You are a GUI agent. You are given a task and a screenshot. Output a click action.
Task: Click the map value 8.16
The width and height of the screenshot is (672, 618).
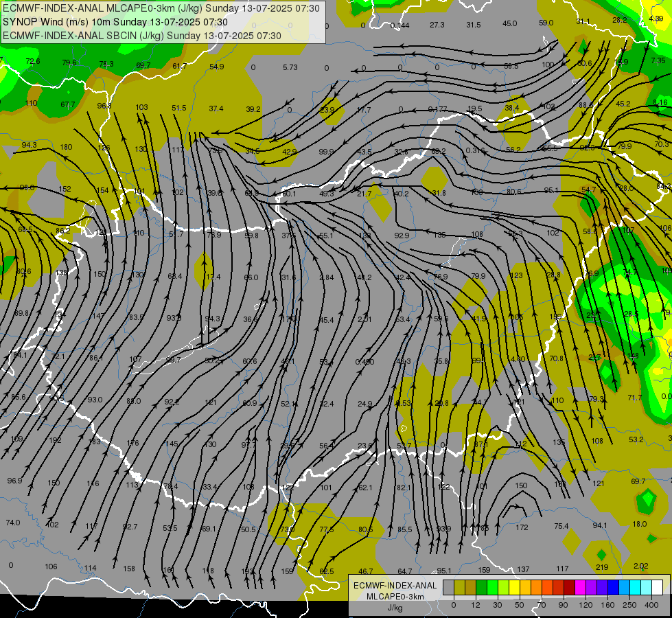660,102
